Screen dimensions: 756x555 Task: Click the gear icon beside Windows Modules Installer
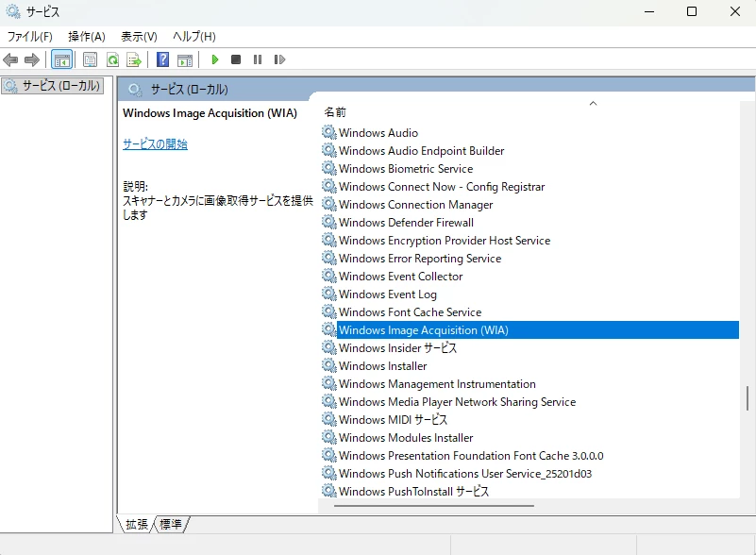coord(329,437)
